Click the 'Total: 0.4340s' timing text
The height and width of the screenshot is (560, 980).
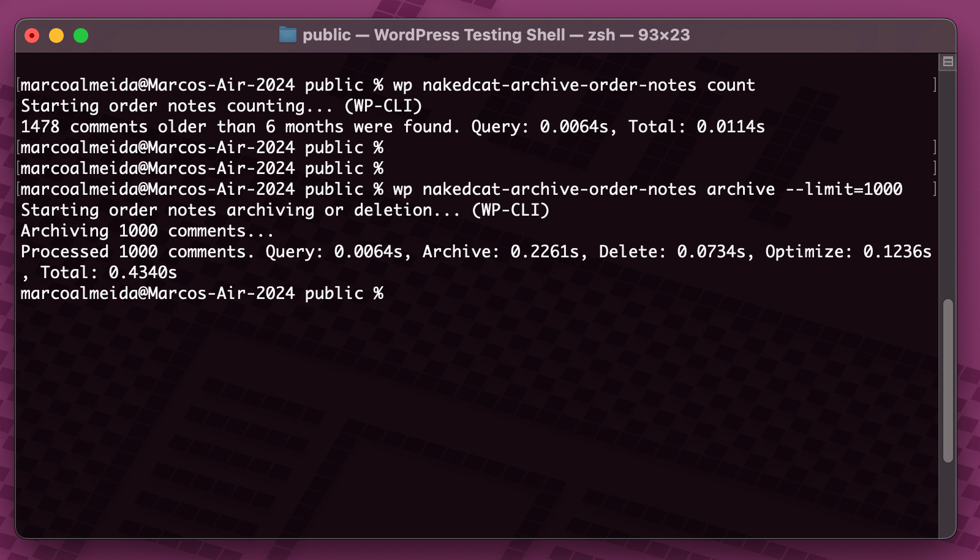110,272
